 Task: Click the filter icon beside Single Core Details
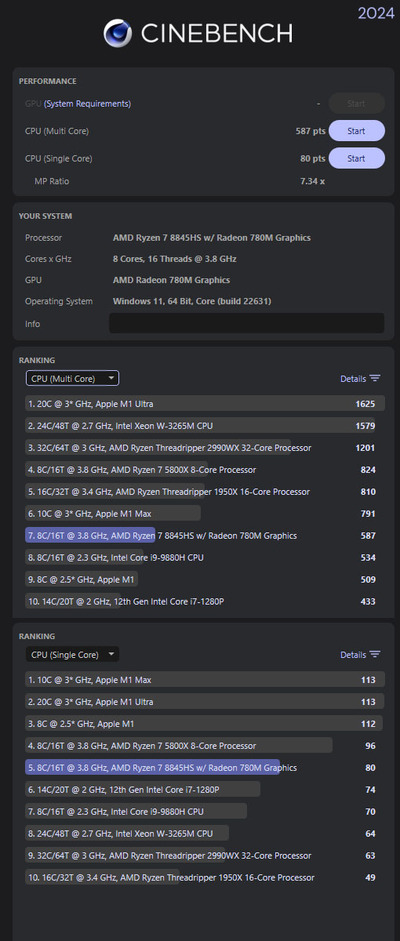click(375, 655)
